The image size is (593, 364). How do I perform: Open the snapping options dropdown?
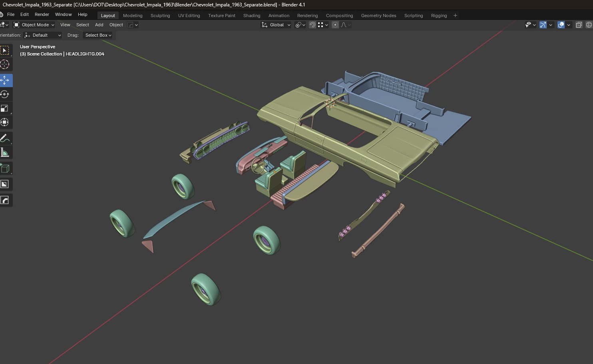[x=323, y=25]
